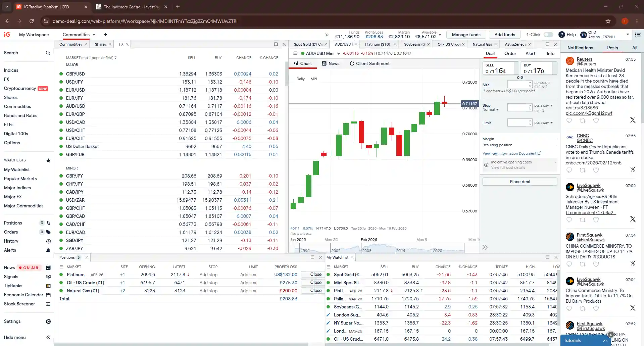This screenshot has width=644, height=346.
Task: Click the chart timeline range navigator
Action: pos(379,248)
